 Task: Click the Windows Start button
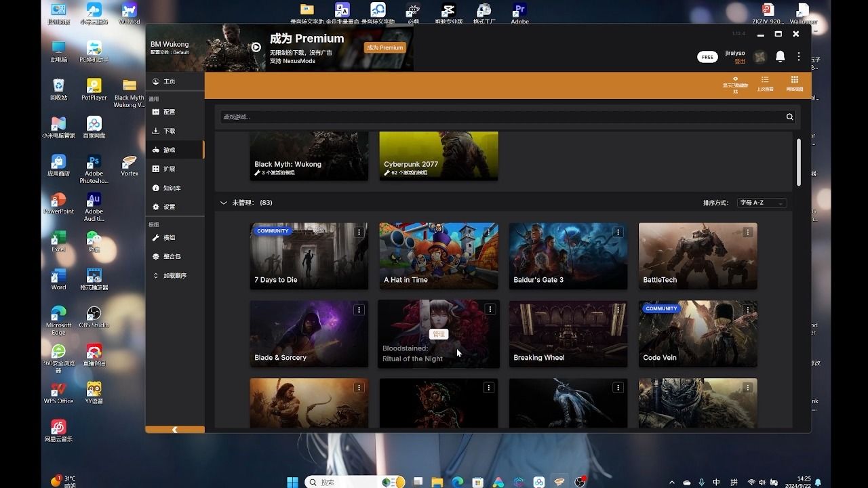coord(292,482)
